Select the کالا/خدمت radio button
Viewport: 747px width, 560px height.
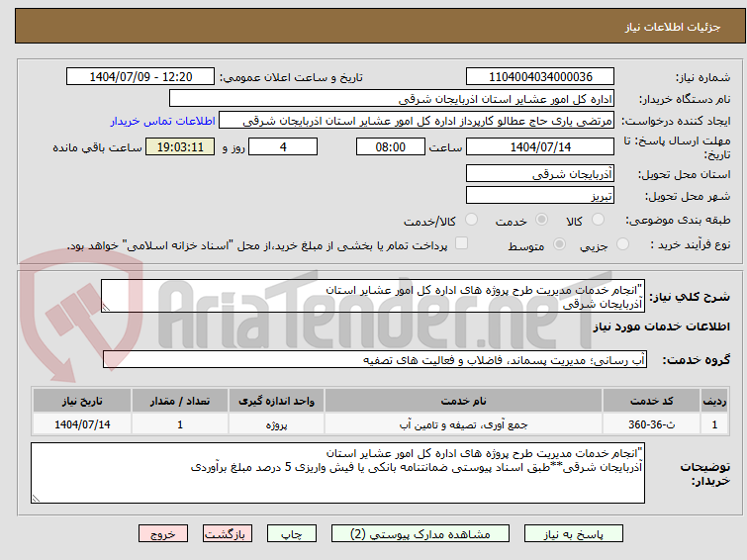click(x=471, y=220)
